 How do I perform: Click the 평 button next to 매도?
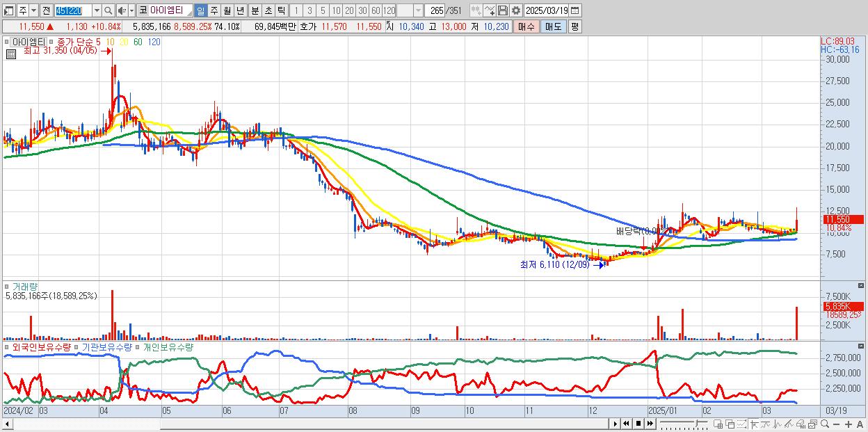click(574, 26)
